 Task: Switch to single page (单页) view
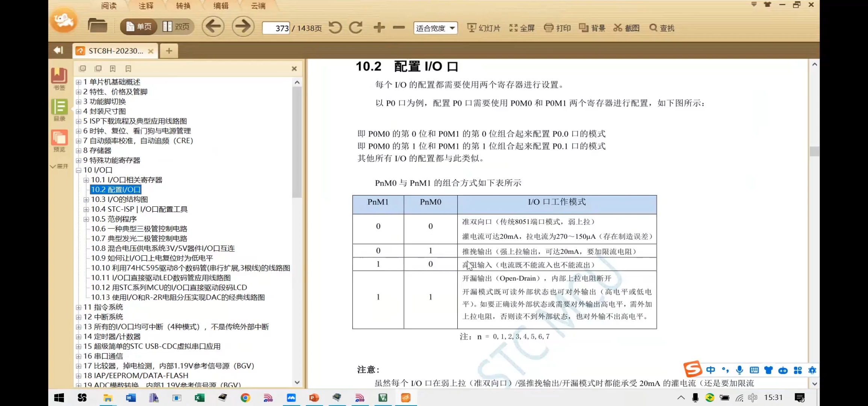[x=138, y=27]
